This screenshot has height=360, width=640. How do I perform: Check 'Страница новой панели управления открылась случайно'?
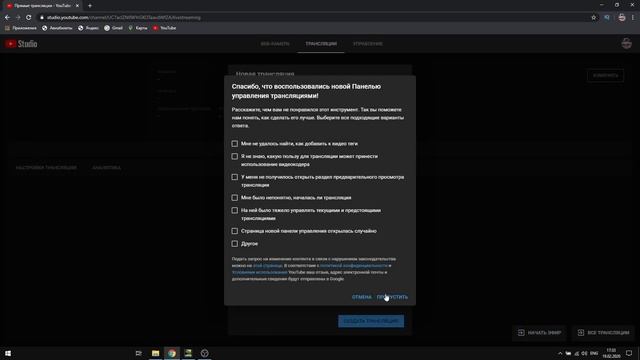(235, 231)
